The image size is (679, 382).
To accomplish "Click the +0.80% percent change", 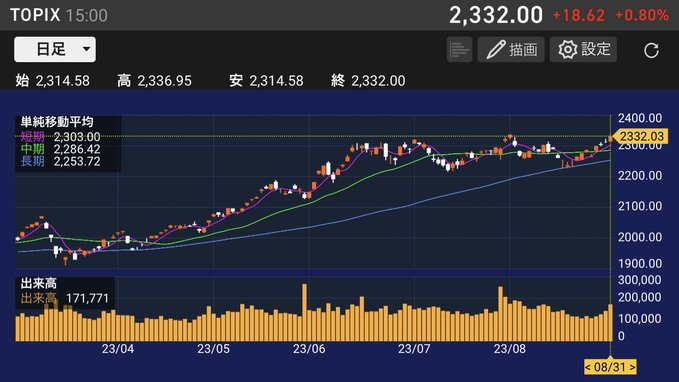I will tap(642, 16).
